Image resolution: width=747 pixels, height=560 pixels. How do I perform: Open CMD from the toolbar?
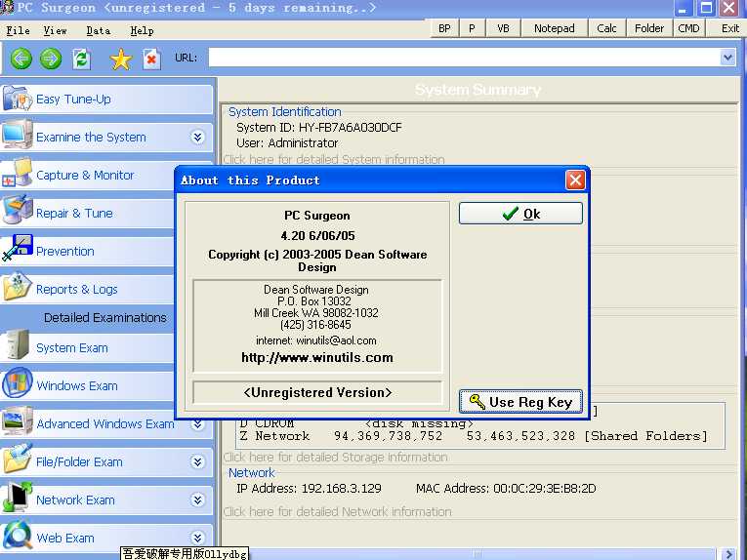coord(688,28)
